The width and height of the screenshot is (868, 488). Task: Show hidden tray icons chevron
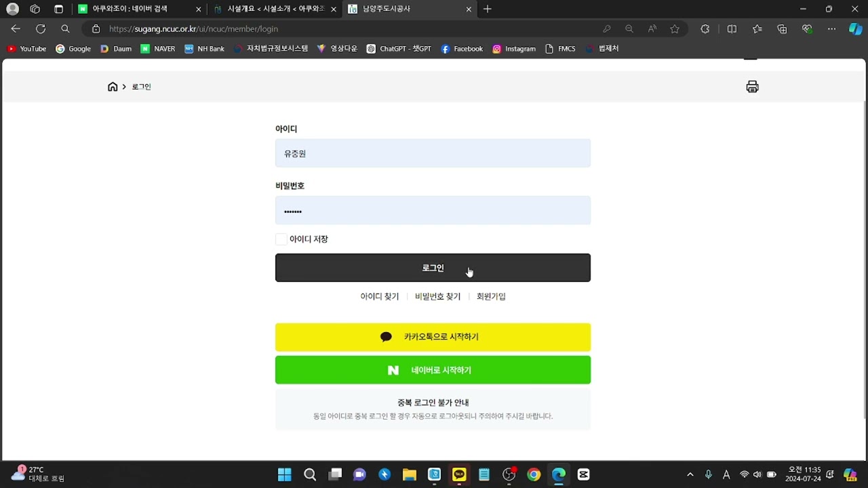690,474
